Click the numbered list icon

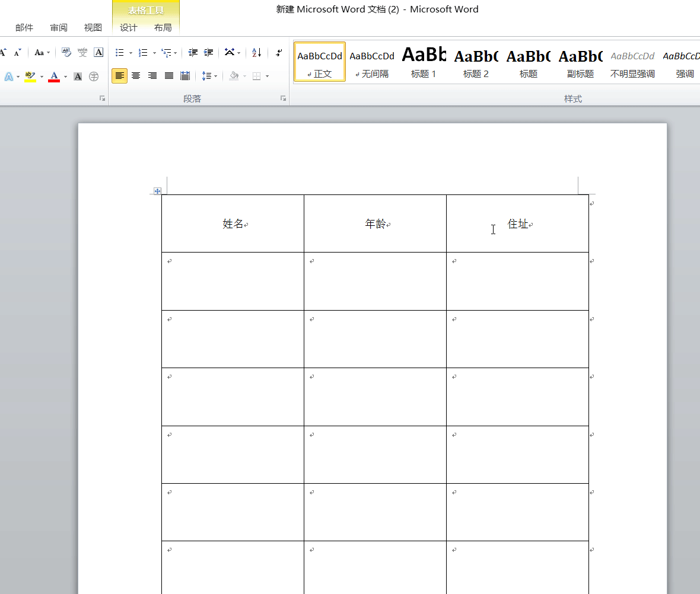pos(143,53)
